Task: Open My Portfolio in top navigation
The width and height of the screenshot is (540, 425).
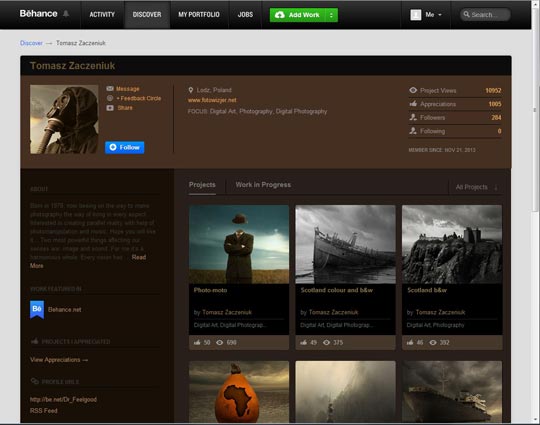Action: (199, 14)
